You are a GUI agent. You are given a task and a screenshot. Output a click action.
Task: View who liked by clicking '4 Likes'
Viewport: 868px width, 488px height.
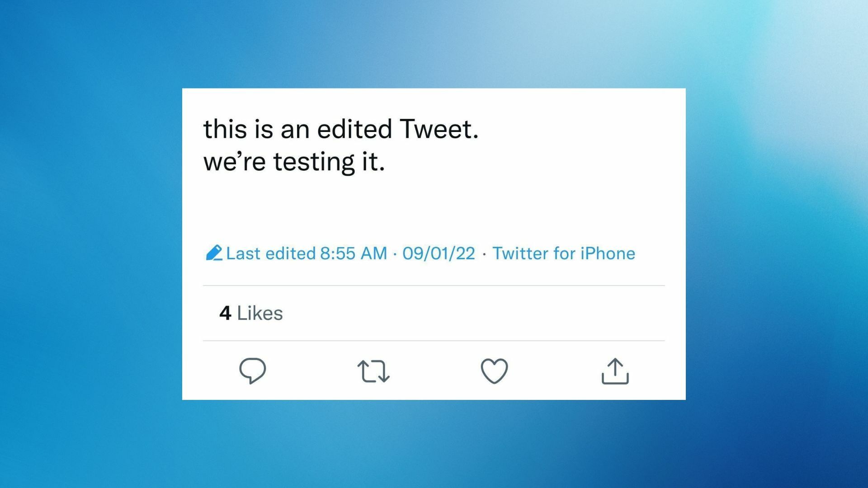tap(251, 313)
